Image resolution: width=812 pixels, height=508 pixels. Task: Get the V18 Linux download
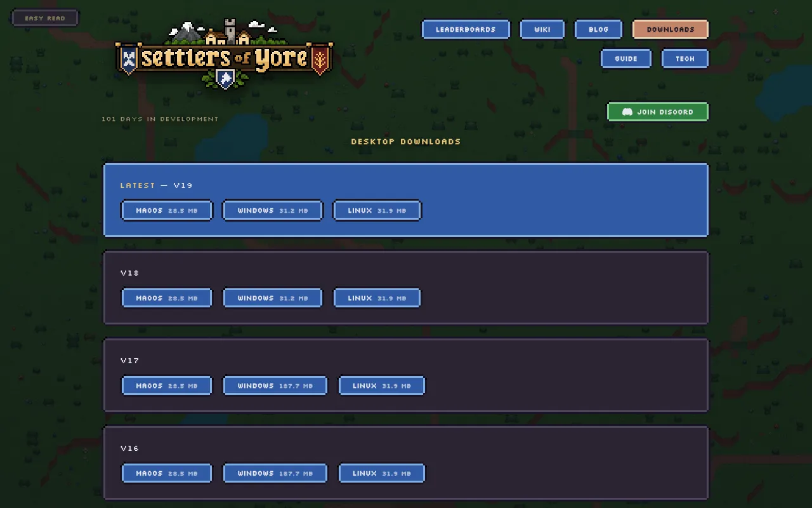pos(377,298)
